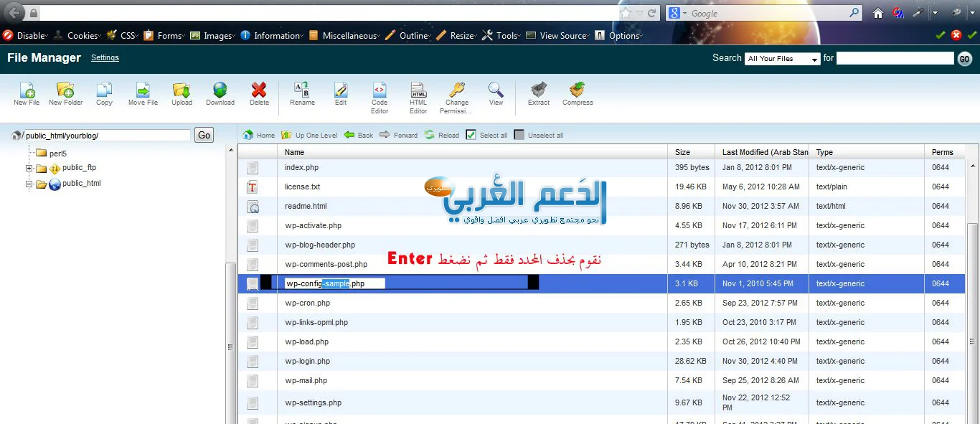Open the Settings link
Image resolution: width=980 pixels, height=424 pixels.
click(105, 57)
